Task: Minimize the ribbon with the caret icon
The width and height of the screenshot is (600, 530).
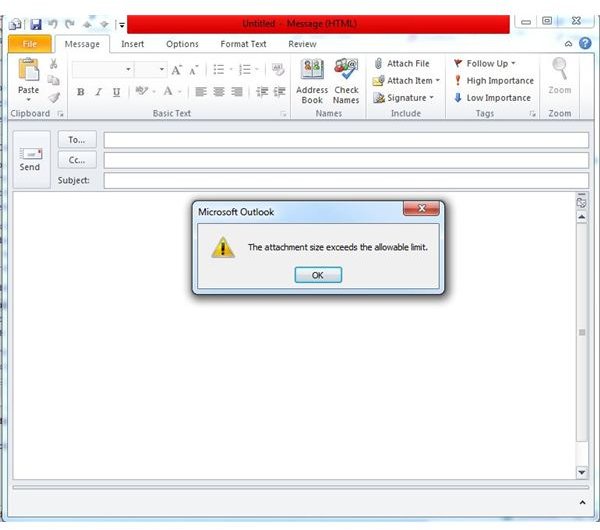Action: 569,44
